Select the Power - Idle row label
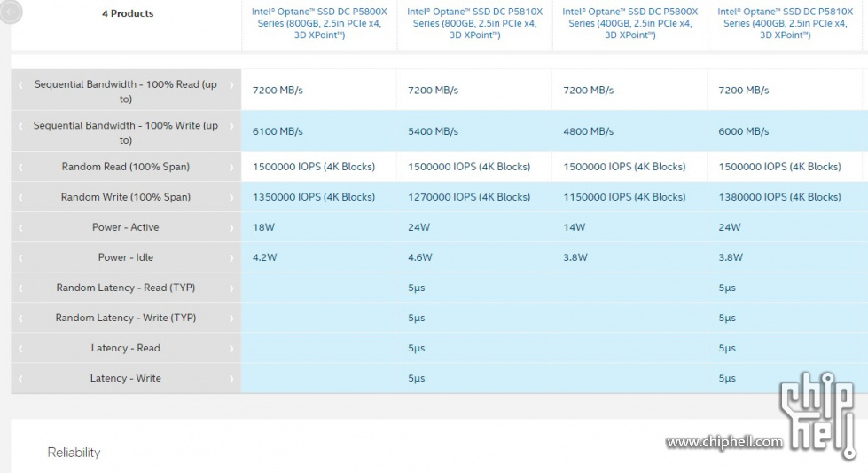Image resolution: width=868 pixels, height=473 pixels. [126, 257]
